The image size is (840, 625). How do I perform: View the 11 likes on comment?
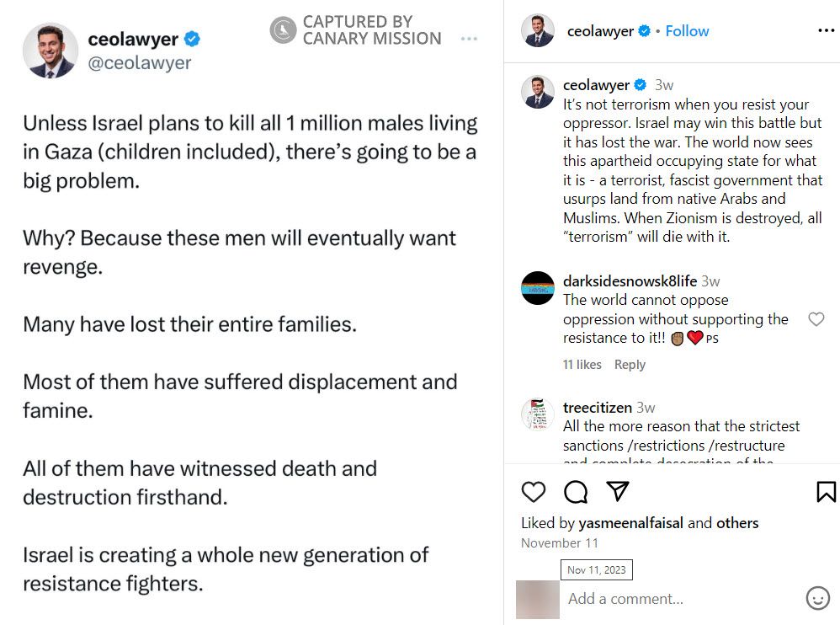[x=582, y=365]
